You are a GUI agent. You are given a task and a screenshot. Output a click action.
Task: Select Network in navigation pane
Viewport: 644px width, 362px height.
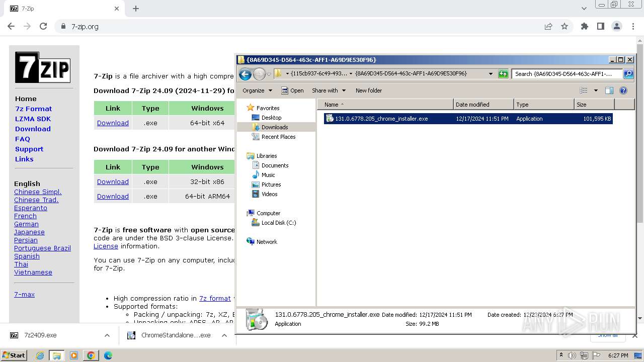[267, 242]
